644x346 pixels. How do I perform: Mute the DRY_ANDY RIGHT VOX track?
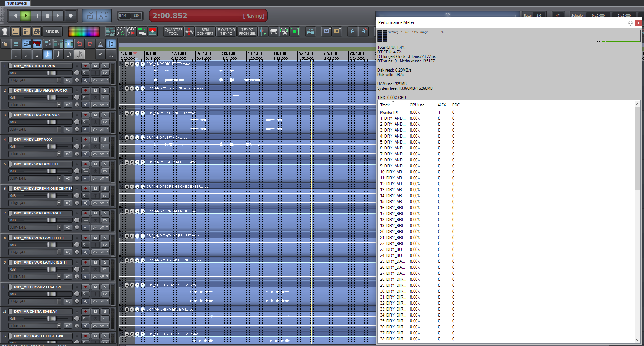95,66
